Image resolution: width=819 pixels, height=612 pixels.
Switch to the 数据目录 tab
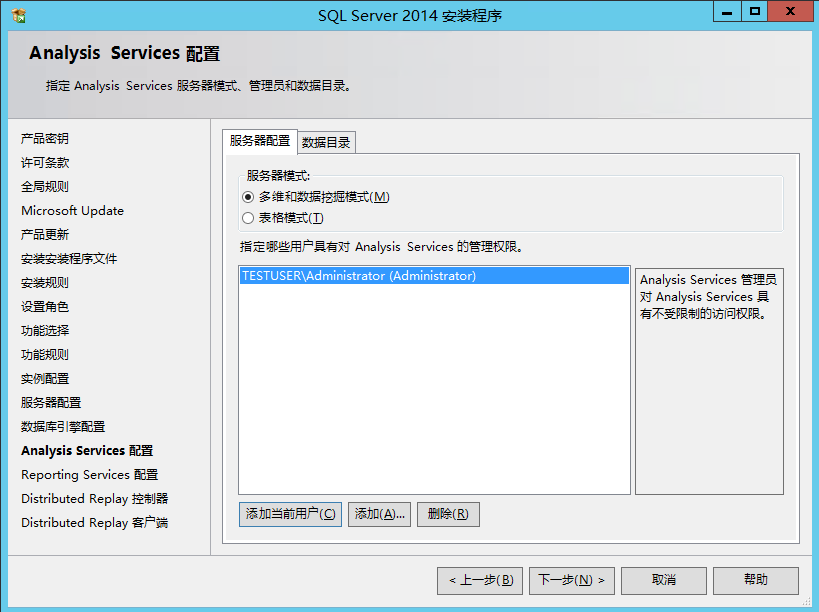[x=326, y=143]
